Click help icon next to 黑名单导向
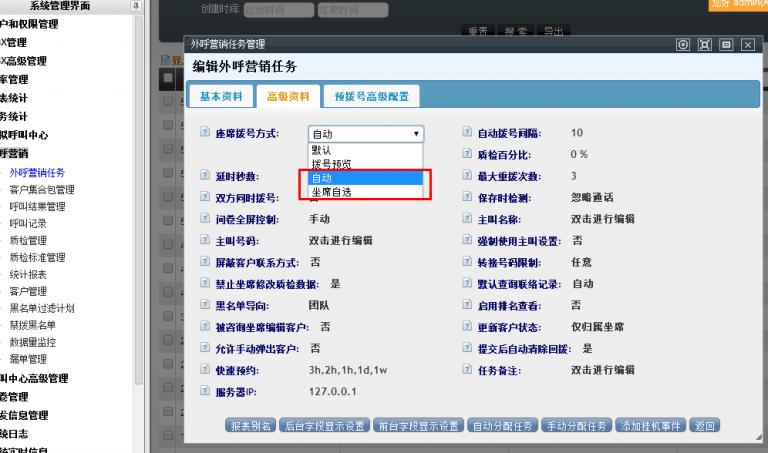The image size is (768, 453). (x=205, y=305)
